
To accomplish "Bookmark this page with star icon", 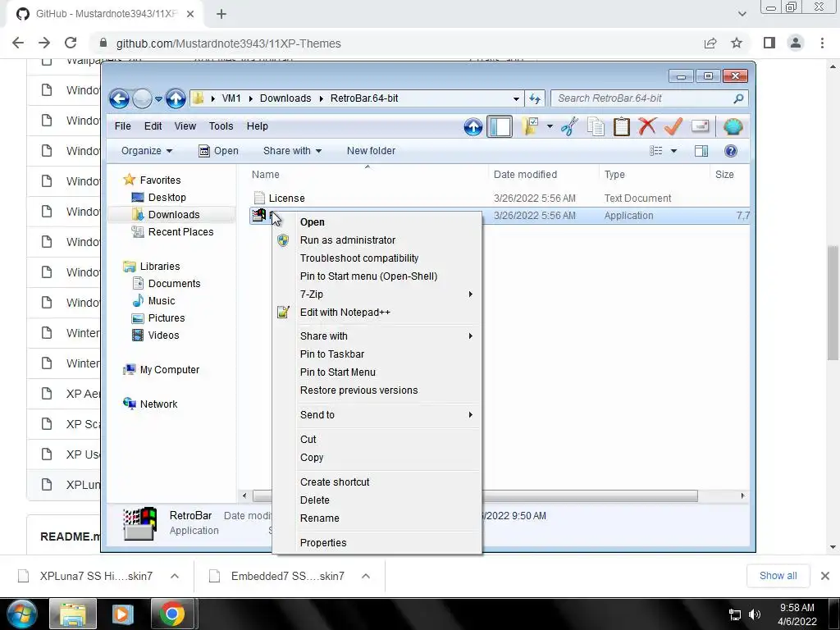I will [737, 43].
